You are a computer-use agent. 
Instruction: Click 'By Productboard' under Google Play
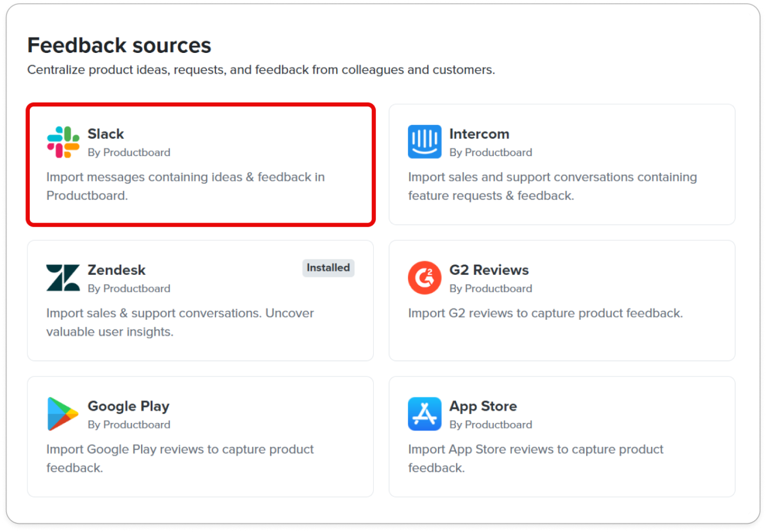tap(129, 425)
